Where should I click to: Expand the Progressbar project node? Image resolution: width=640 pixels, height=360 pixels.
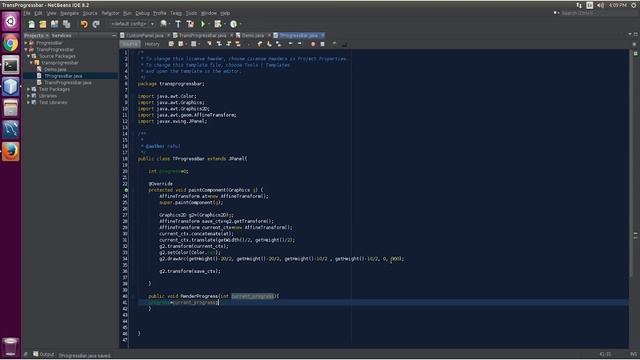click(26, 43)
